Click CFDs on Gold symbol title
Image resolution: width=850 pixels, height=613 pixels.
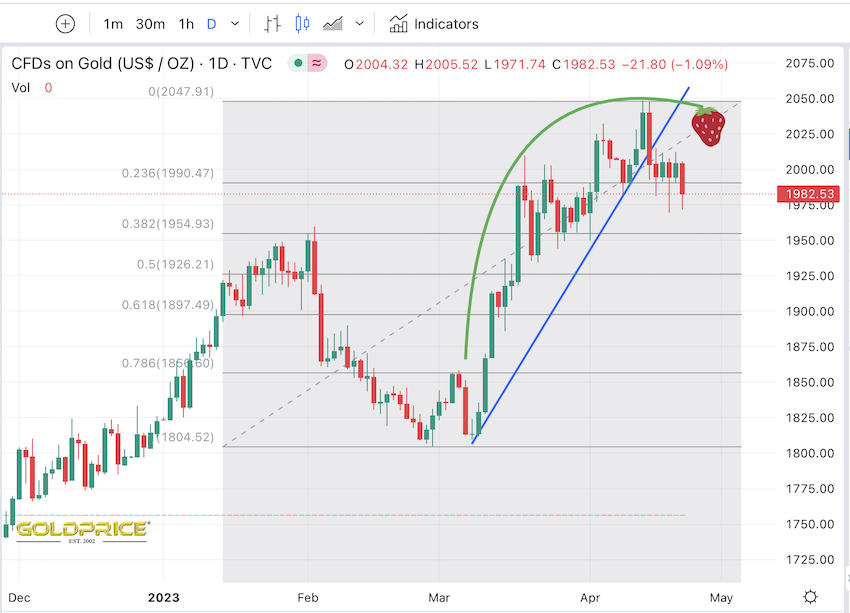click(141, 64)
